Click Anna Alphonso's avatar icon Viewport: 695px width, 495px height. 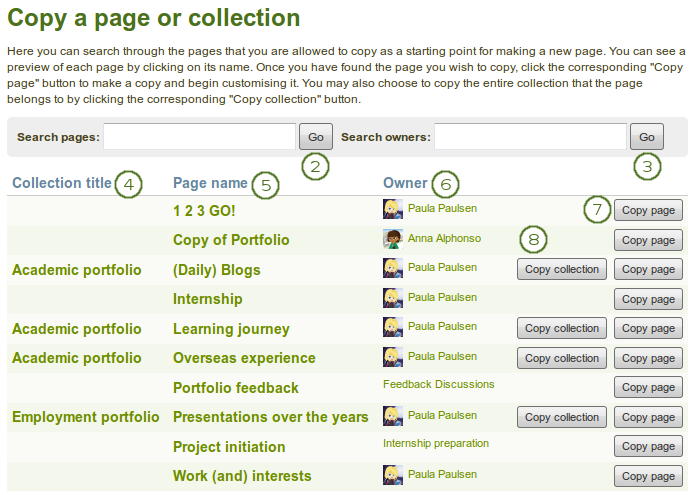[x=393, y=239]
